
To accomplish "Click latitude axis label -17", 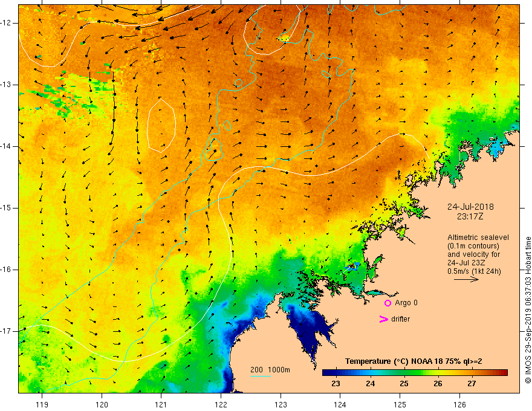I will [x=6, y=331].
